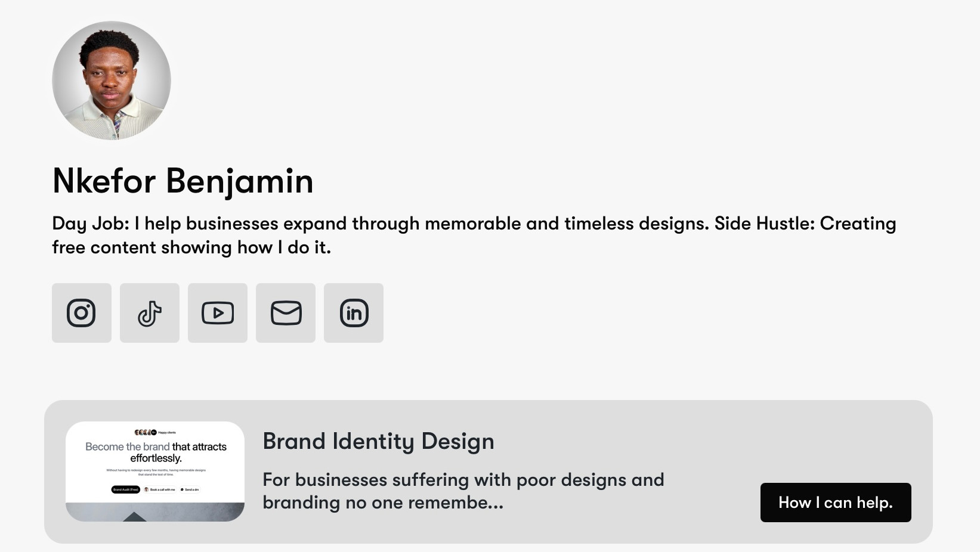Open the YouTube channel icon
The height and width of the screenshot is (552, 980).
(x=218, y=313)
